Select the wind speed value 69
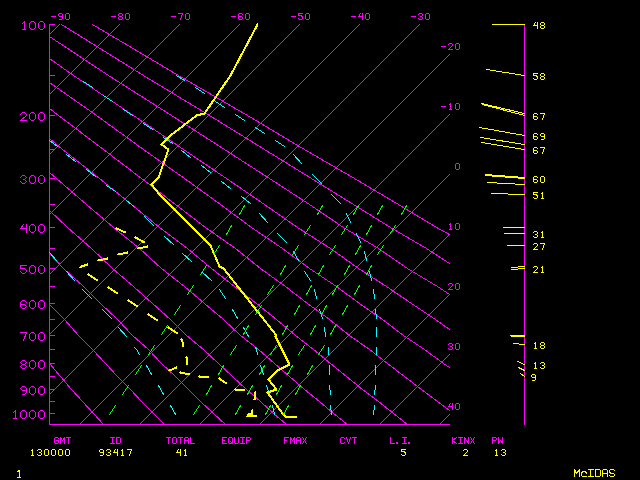Image resolution: width=640 pixels, height=480 pixels. [538, 137]
